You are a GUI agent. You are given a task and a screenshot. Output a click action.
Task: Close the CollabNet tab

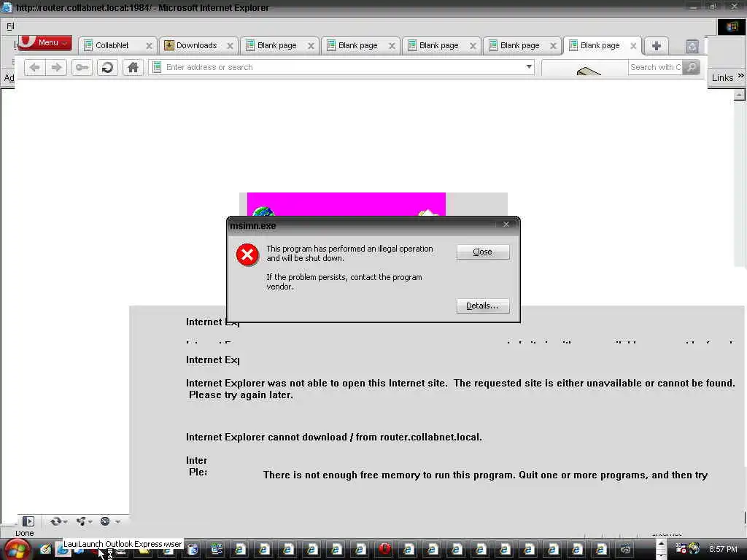click(x=149, y=46)
